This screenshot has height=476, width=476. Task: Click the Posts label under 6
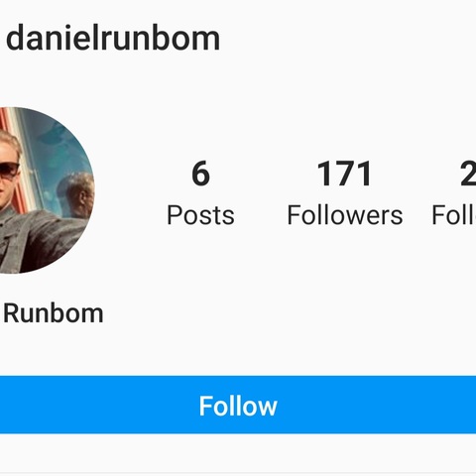tap(200, 215)
